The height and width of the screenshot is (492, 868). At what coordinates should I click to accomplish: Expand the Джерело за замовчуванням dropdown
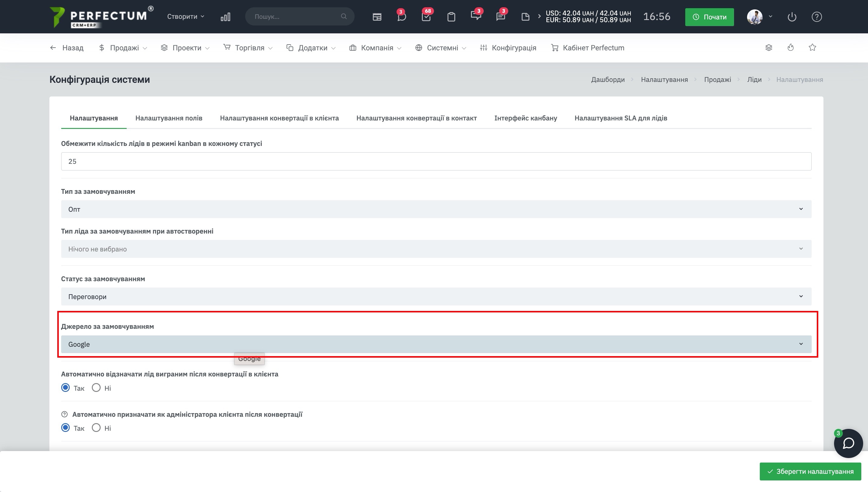(436, 344)
